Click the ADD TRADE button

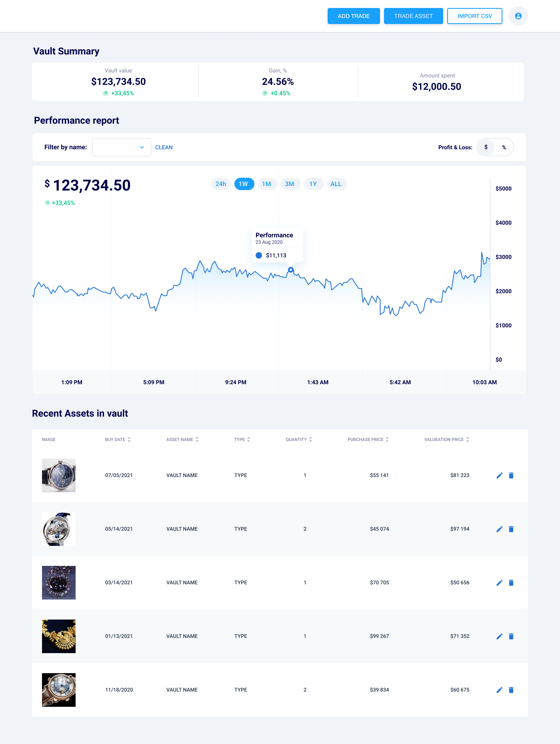(x=354, y=16)
